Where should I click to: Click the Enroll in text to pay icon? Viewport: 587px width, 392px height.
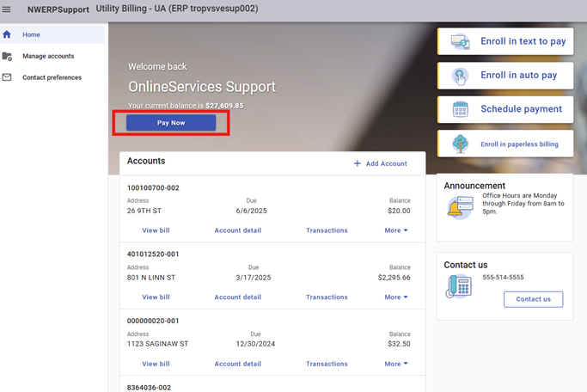coord(460,42)
